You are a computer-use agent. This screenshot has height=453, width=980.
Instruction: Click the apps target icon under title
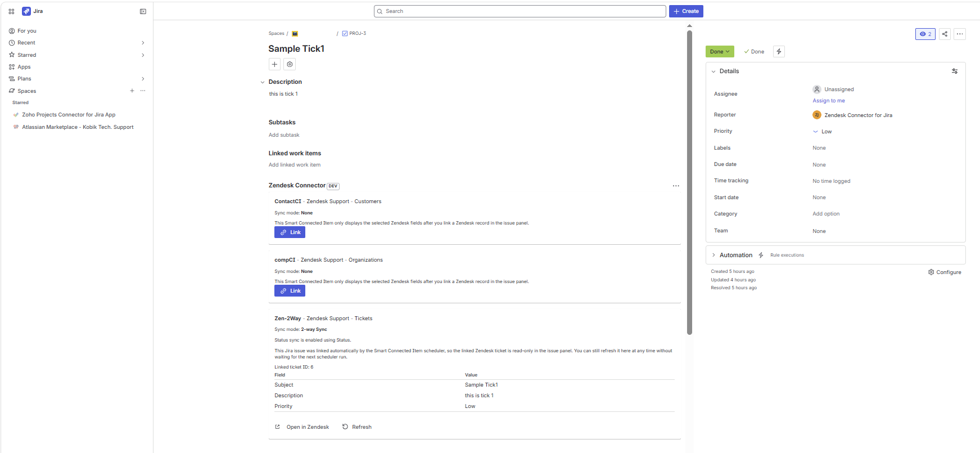pyautogui.click(x=290, y=64)
